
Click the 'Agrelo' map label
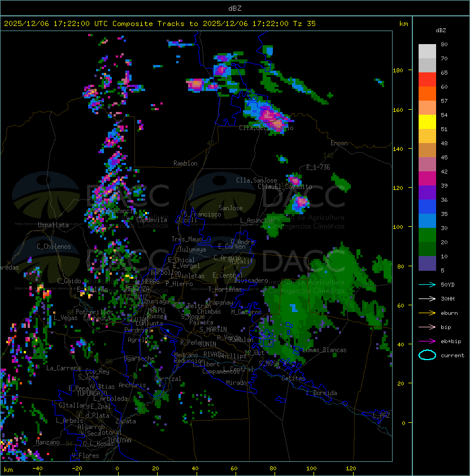[x=138, y=340]
